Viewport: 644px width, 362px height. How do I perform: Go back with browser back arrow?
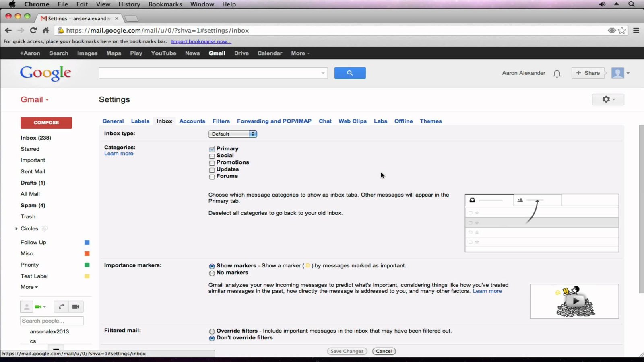point(8,30)
